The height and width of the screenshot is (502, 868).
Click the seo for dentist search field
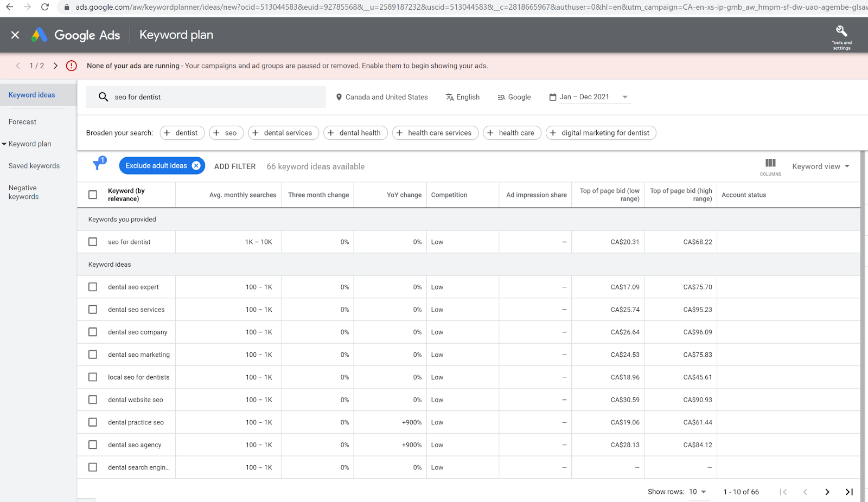206,97
